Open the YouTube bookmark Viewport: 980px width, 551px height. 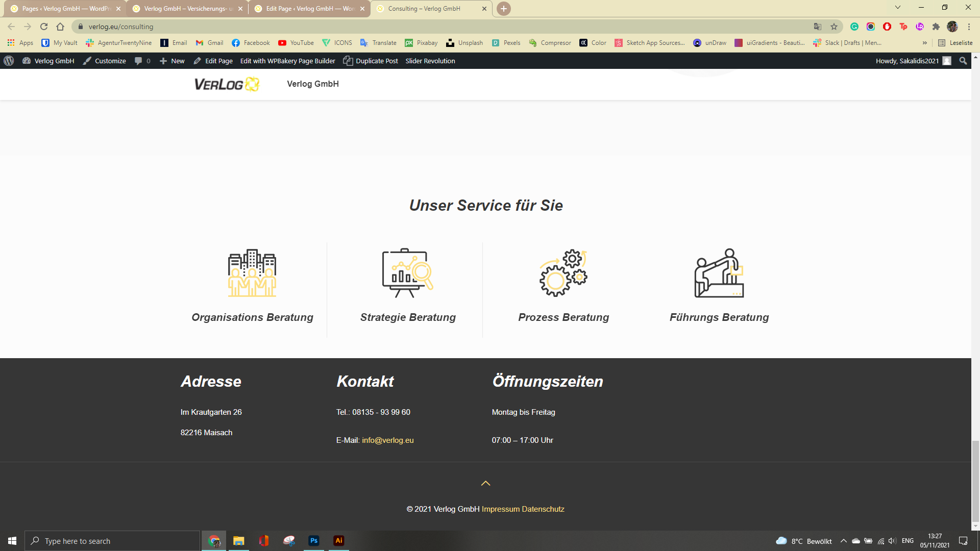[x=296, y=43]
